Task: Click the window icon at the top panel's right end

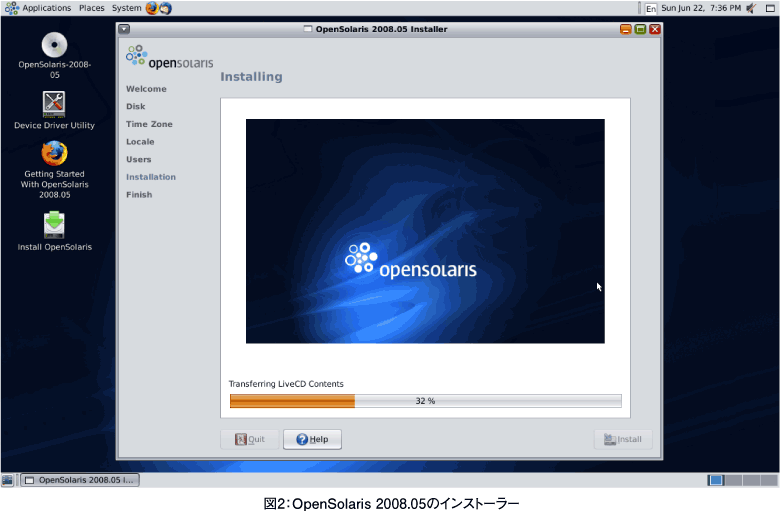Action: [x=770, y=8]
